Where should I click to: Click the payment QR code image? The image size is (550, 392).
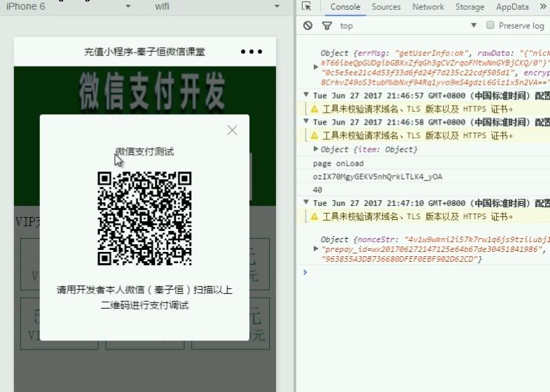coord(144,218)
